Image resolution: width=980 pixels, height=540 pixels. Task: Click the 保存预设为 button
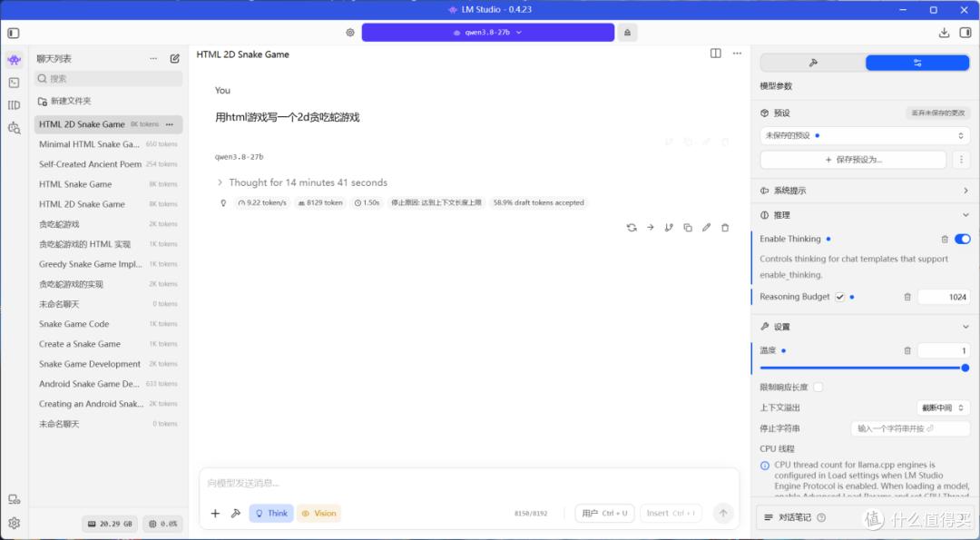click(853, 160)
